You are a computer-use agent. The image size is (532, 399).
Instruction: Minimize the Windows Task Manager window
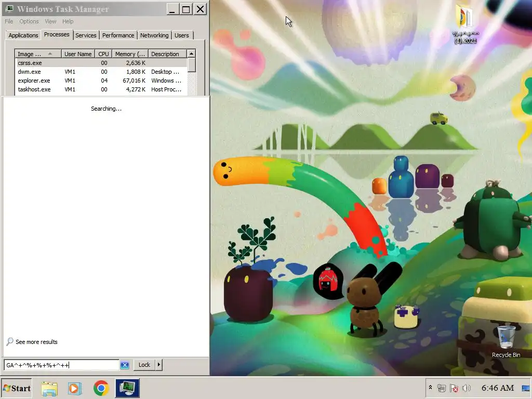pyautogui.click(x=172, y=9)
